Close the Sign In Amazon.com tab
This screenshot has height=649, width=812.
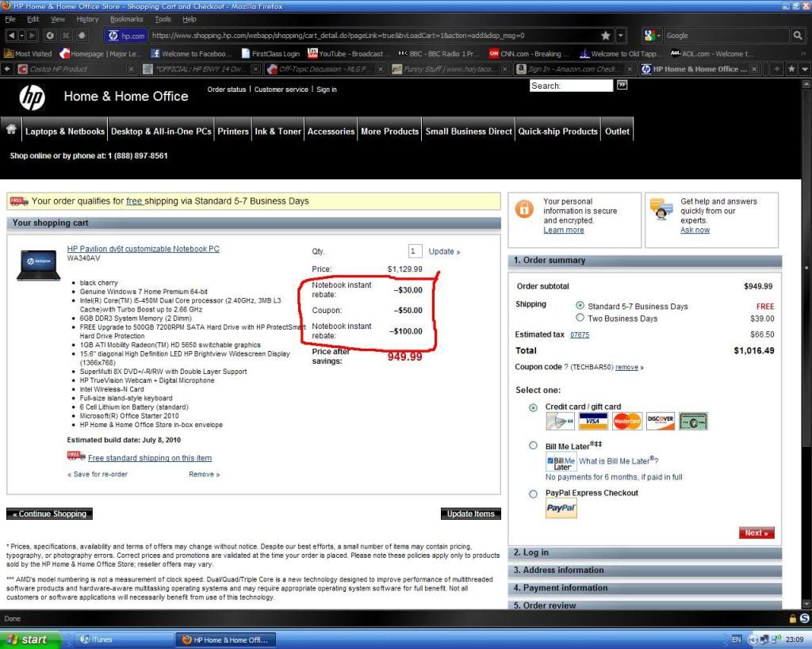(x=630, y=69)
